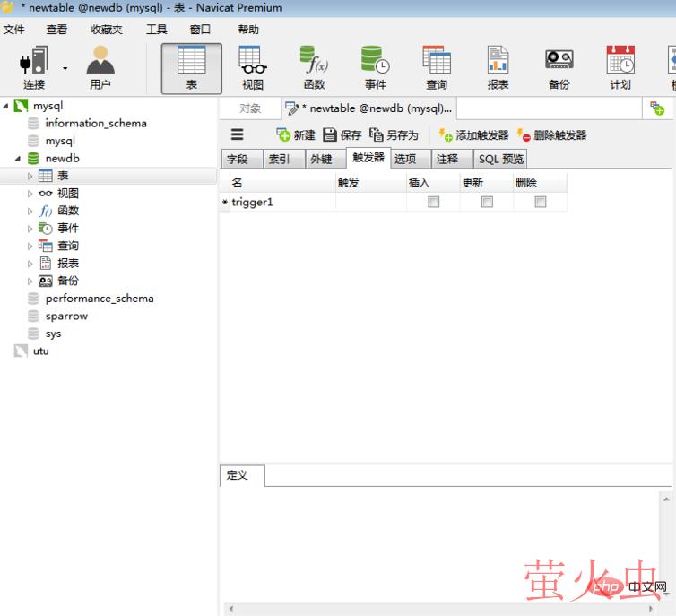Click the 触发 cell for trigger1
This screenshot has height=616, width=676.
pos(371,202)
